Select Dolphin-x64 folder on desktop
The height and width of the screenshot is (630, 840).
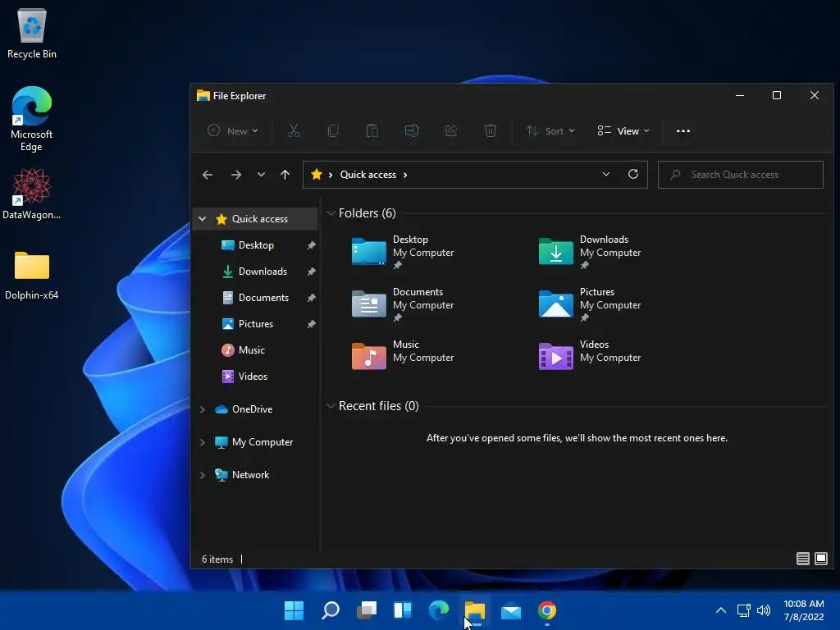click(32, 276)
